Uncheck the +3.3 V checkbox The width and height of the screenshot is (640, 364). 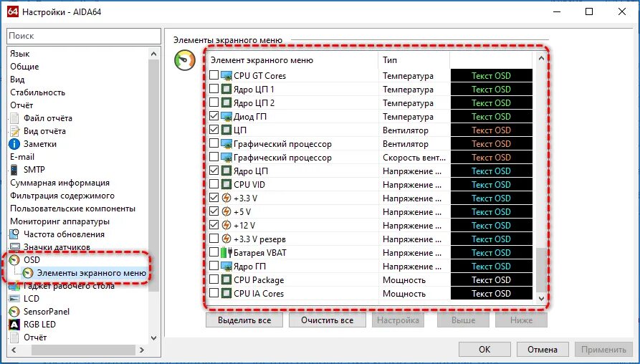(x=214, y=198)
